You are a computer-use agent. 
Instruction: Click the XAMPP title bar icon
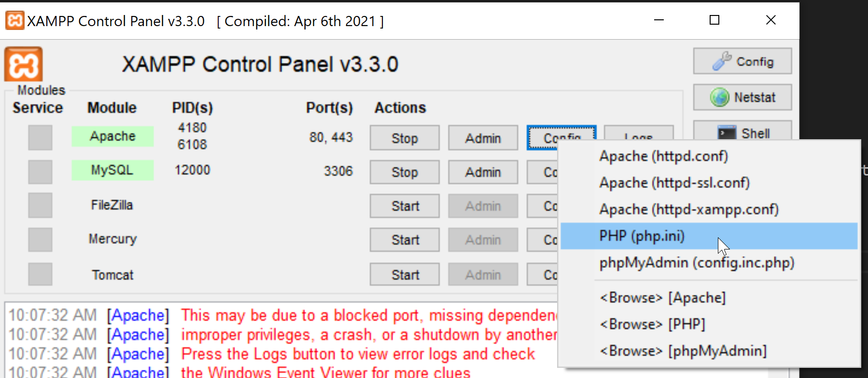coord(14,21)
